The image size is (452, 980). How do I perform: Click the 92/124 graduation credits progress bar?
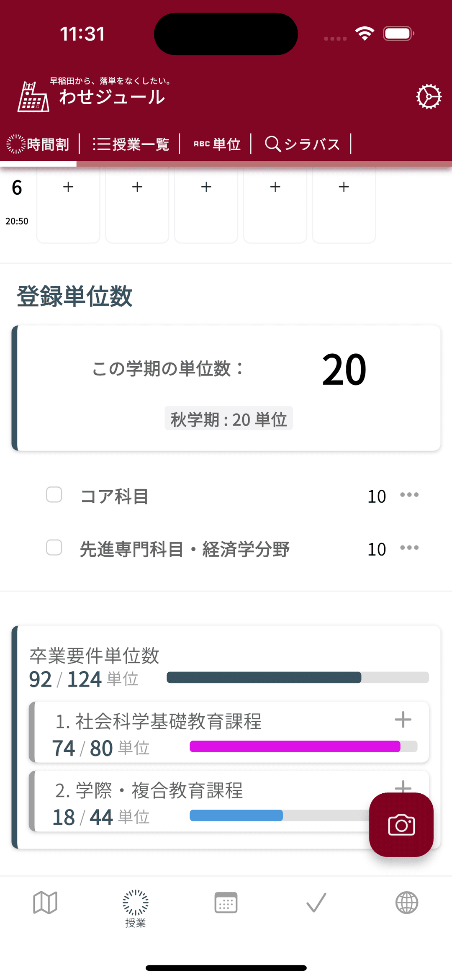[297, 677]
